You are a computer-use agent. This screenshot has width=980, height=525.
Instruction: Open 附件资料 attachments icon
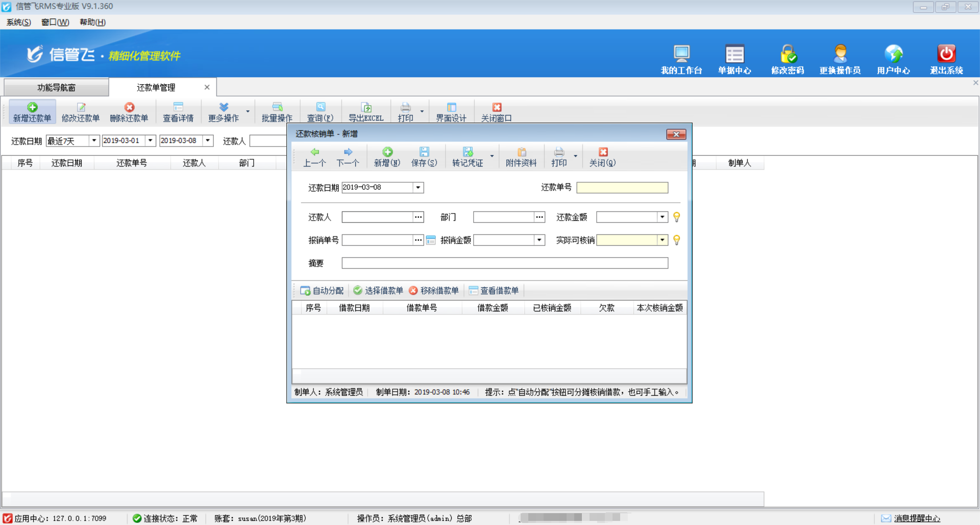click(x=521, y=152)
